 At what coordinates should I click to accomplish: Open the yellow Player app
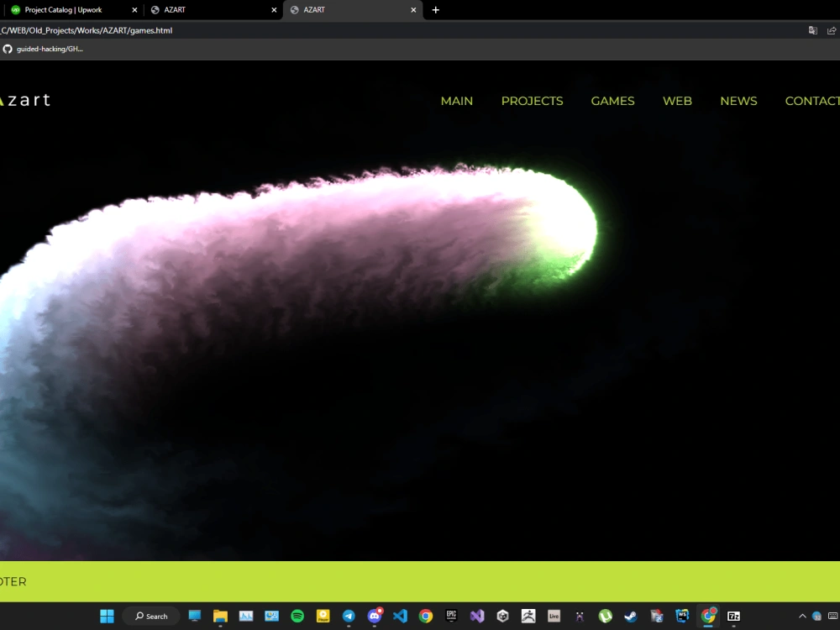[x=323, y=616]
